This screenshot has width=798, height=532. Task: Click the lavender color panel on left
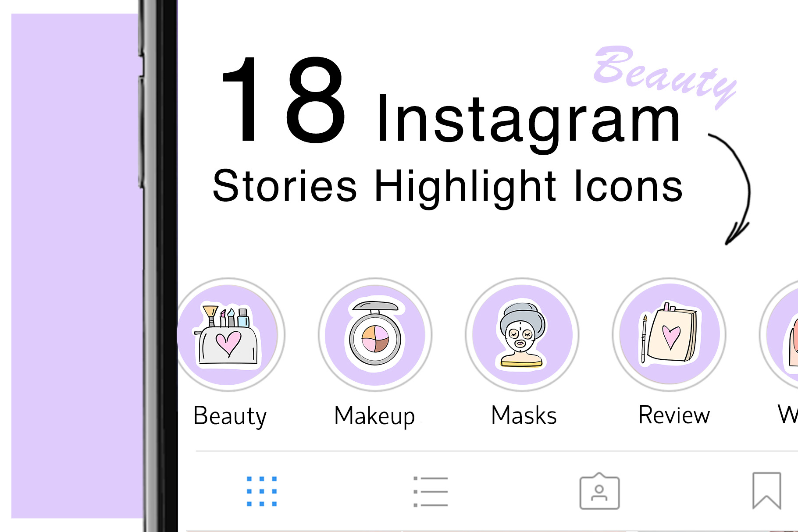point(77,266)
